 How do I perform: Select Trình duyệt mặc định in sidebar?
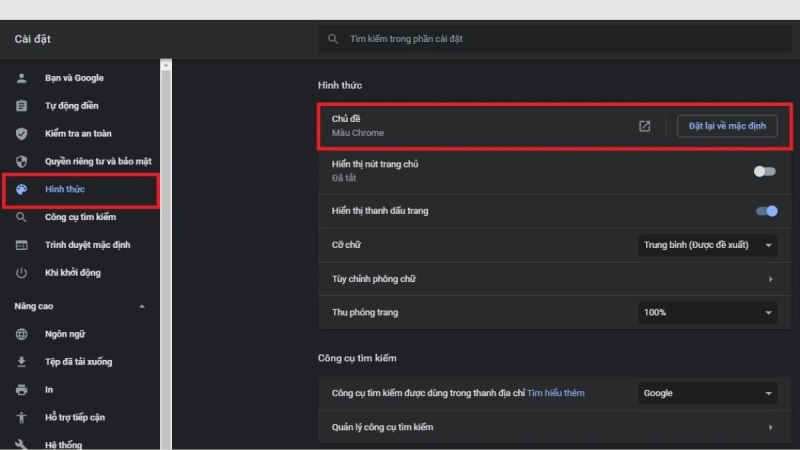87,245
